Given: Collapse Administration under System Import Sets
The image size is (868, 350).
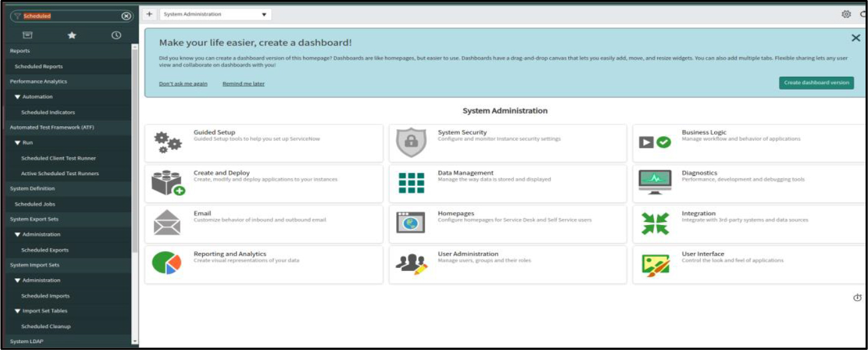Looking at the screenshot, I should click(17, 280).
